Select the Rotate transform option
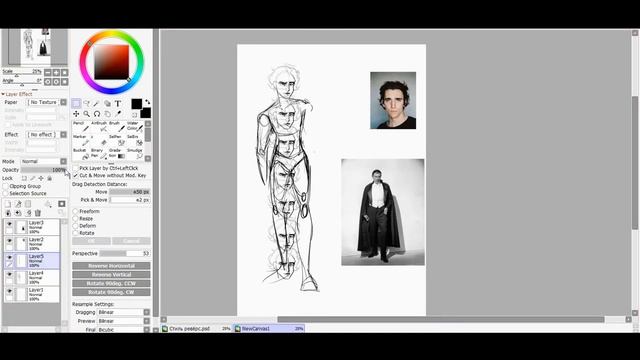This screenshot has width=640, height=360. (76, 233)
